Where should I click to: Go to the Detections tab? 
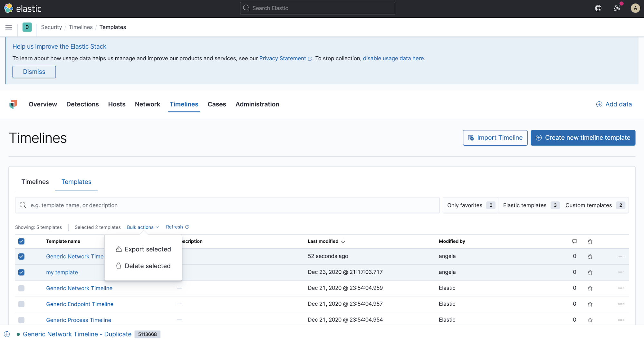(82, 104)
